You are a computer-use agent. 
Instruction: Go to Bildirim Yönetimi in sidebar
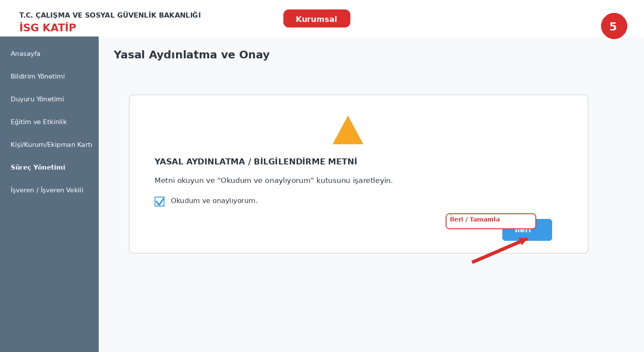coord(38,76)
